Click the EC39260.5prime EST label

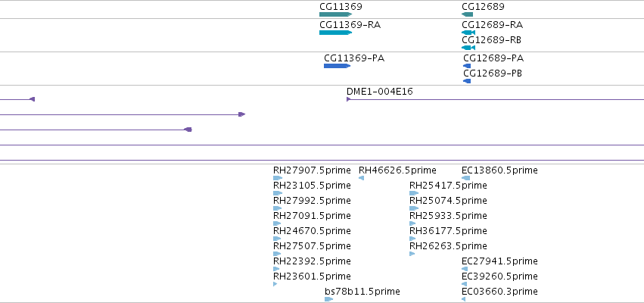(x=499, y=276)
